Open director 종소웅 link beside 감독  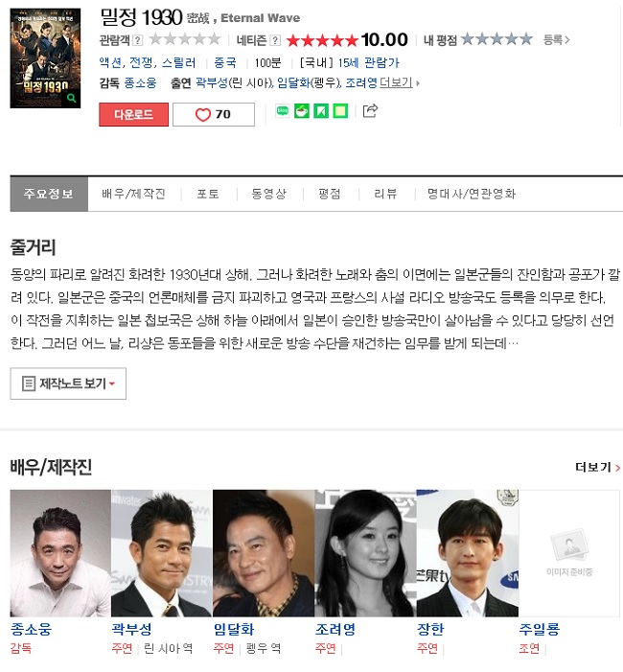pyautogui.click(x=140, y=82)
